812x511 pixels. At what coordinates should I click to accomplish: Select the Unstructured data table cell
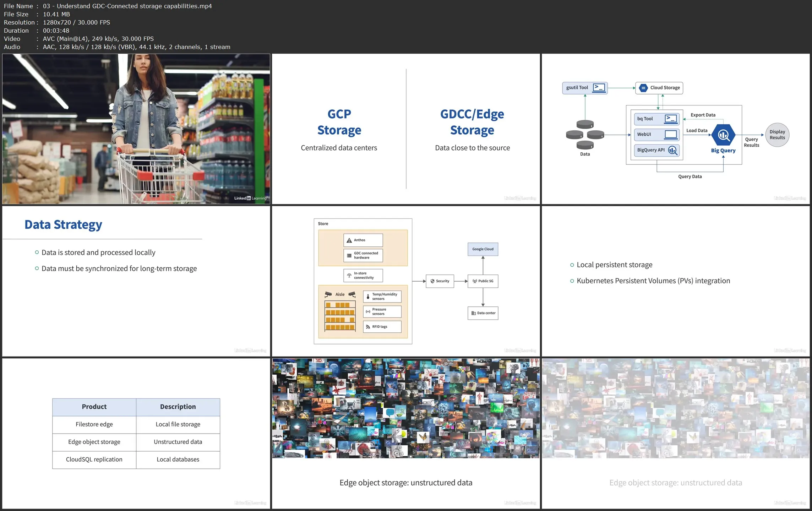178,442
